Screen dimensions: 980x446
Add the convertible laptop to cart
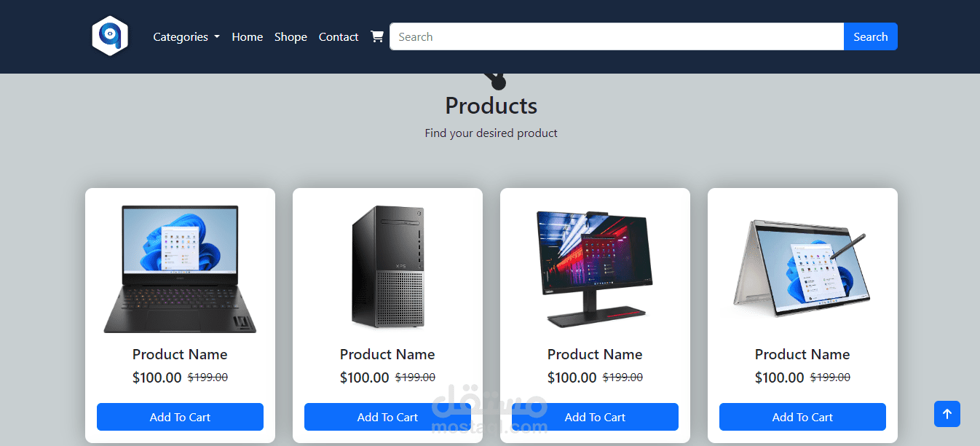click(x=802, y=417)
